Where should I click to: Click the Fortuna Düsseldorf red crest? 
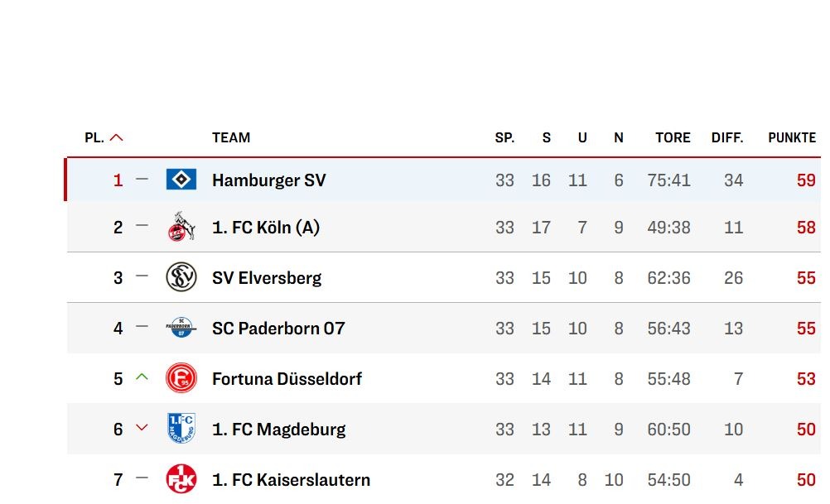click(181, 378)
